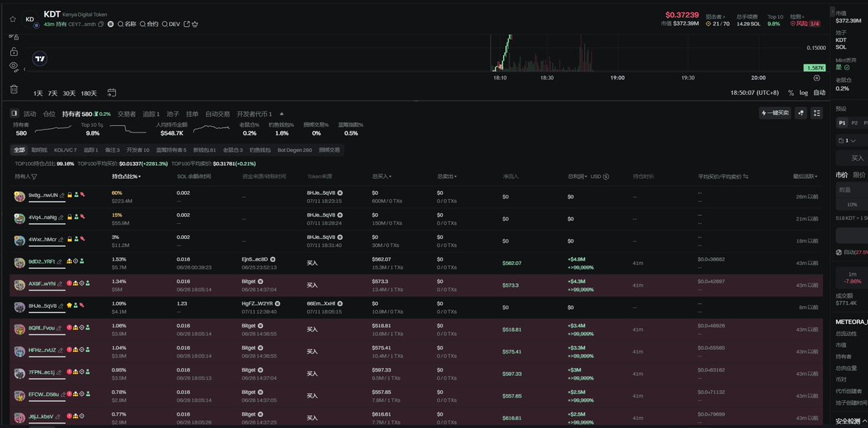Click the lock icon on 4Vq4...naNg row
This screenshot has width=868, height=428.
coord(69,217)
